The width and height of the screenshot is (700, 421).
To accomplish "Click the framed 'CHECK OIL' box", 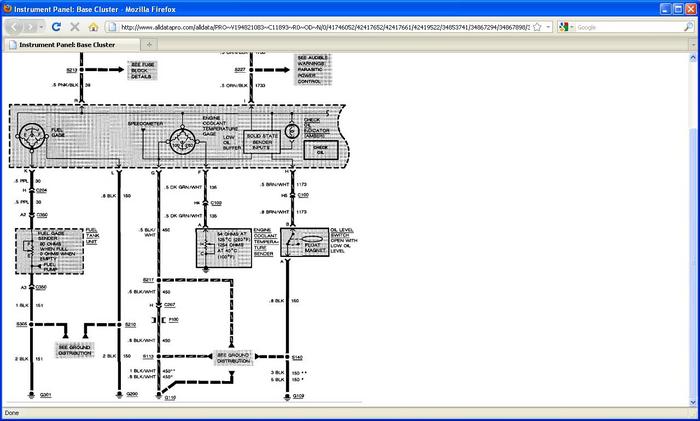I will (x=321, y=150).
